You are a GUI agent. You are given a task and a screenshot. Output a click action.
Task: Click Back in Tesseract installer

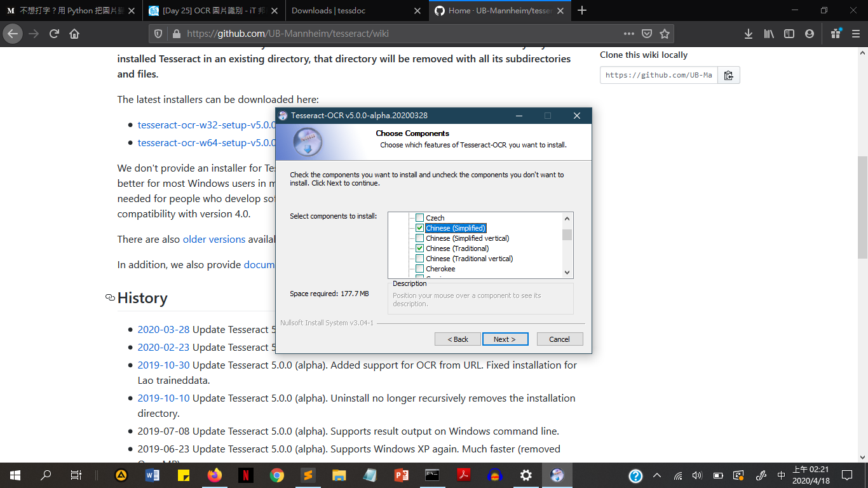pos(458,339)
